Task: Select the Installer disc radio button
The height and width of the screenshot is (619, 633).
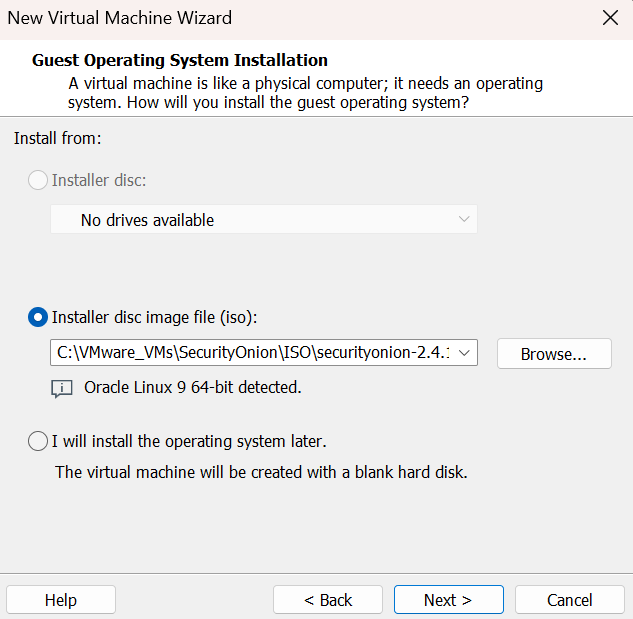Action: click(x=38, y=180)
